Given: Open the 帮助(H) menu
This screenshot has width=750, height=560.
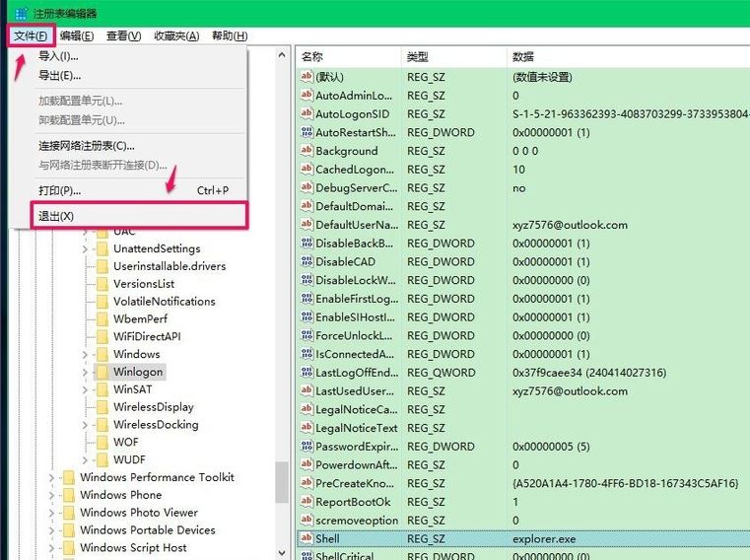Looking at the screenshot, I should pyautogui.click(x=230, y=35).
